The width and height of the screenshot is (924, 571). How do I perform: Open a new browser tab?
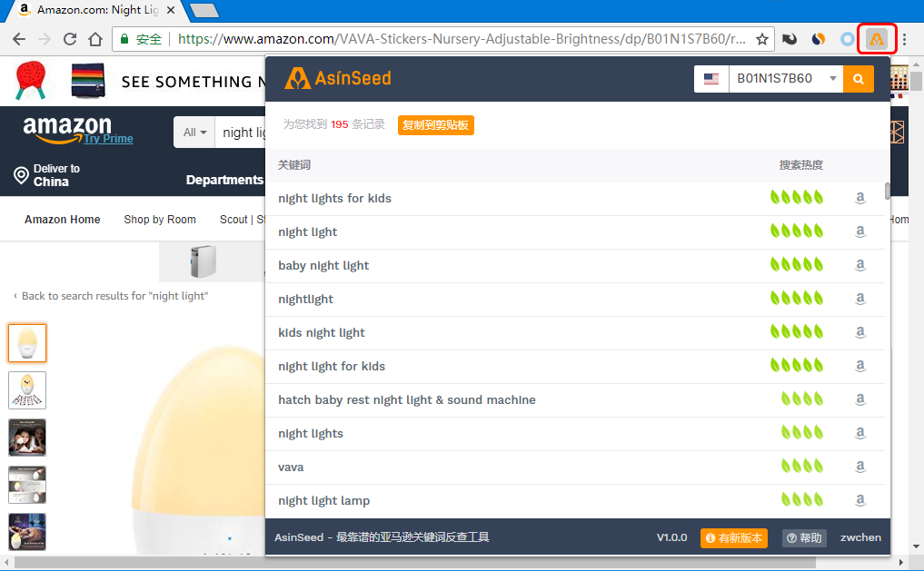[204, 10]
